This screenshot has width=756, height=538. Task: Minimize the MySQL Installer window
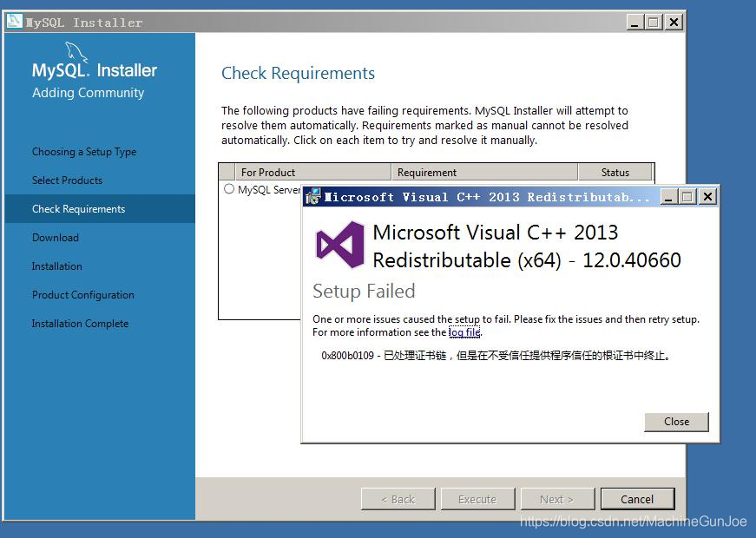(635, 23)
